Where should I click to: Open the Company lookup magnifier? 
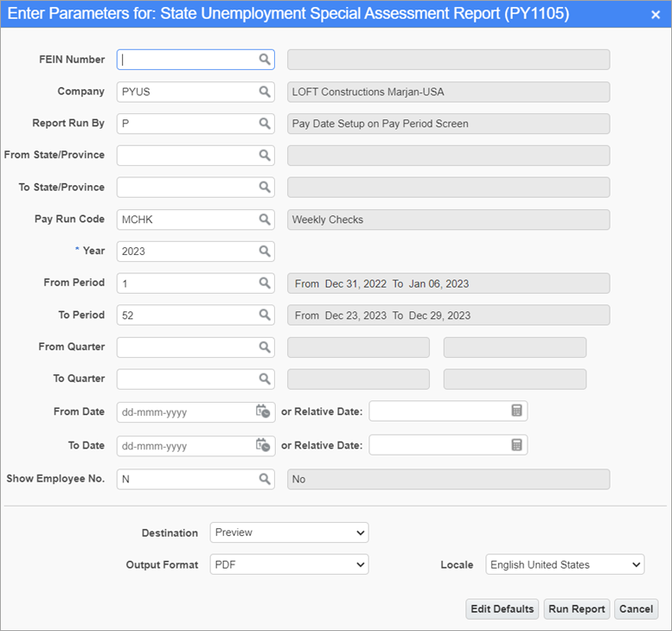(265, 92)
